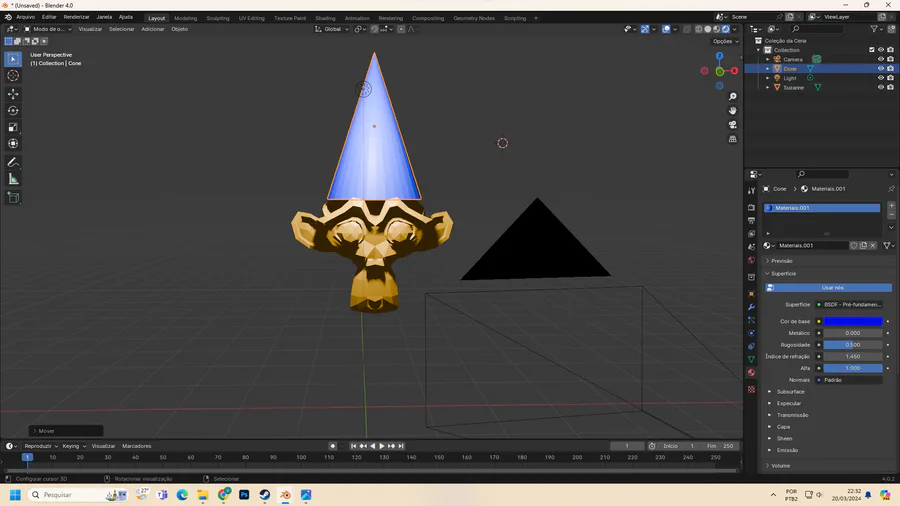Open the blue Cor de base swatch

853,321
